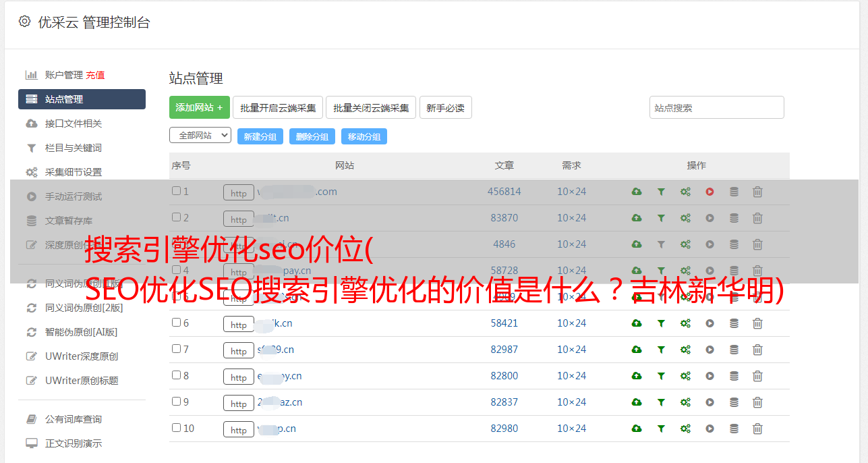Click green filter icon in row 1

pyautogui.click(x=661, y=192)
